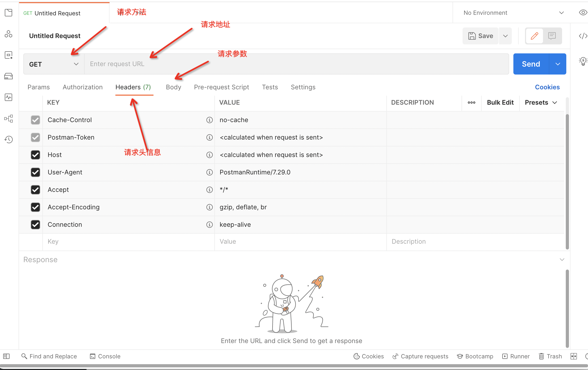Open the comments mode icon
This screenshot has width=588, height=370.
click(552, 36)
